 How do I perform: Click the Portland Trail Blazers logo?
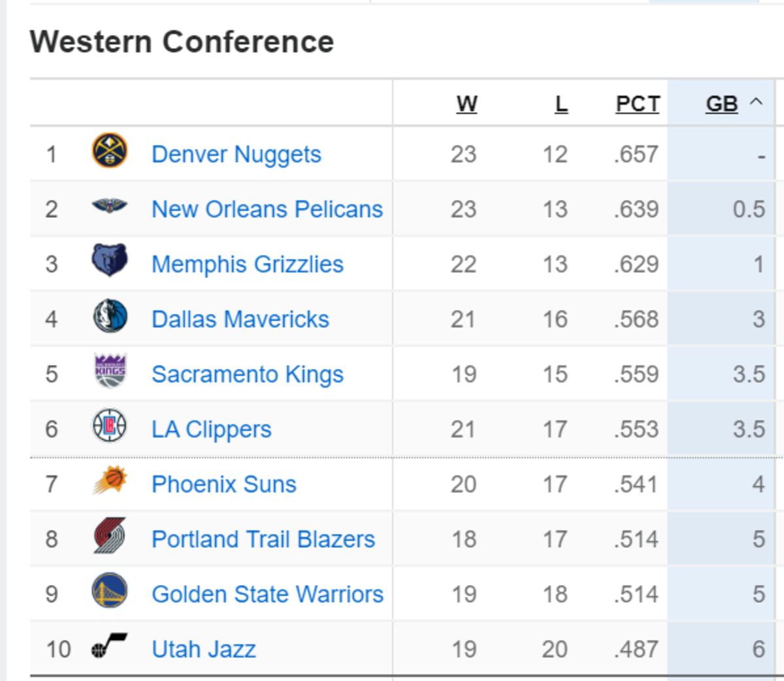click(x=109, y=537)
